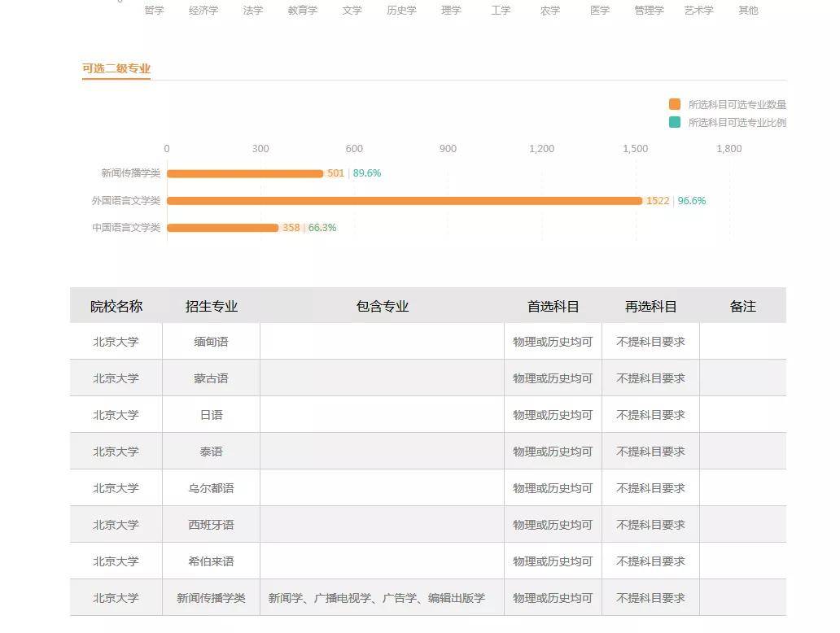The image size is (840, 633).
Task: Select the 新闻传播学类 table cell
Action: tap(211, 598)
